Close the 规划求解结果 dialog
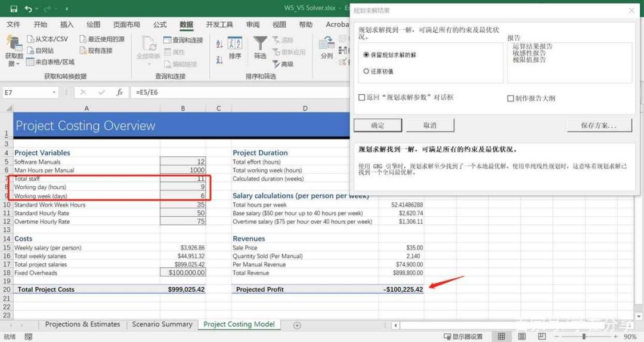 631,11
